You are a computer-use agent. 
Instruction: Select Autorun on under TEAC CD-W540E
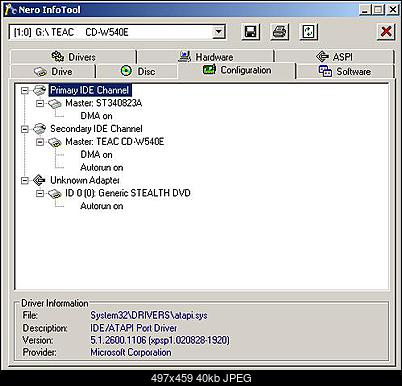click(x=102, y=167)
